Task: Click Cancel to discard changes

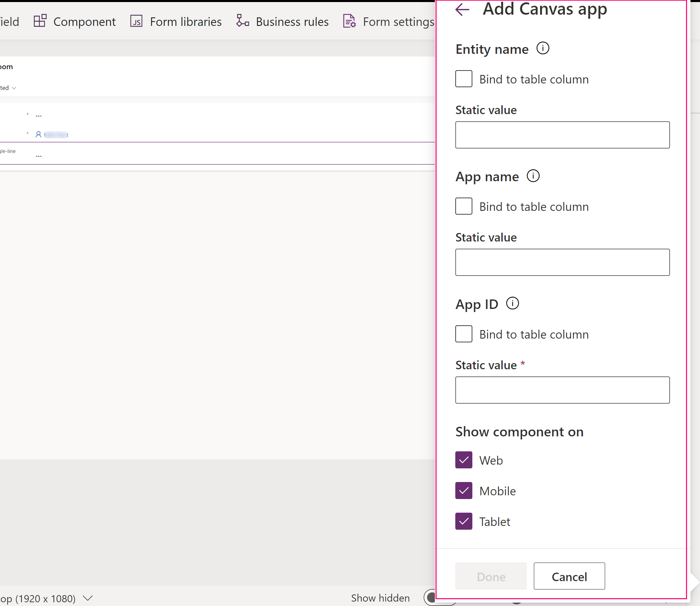Action: point(569,576)
